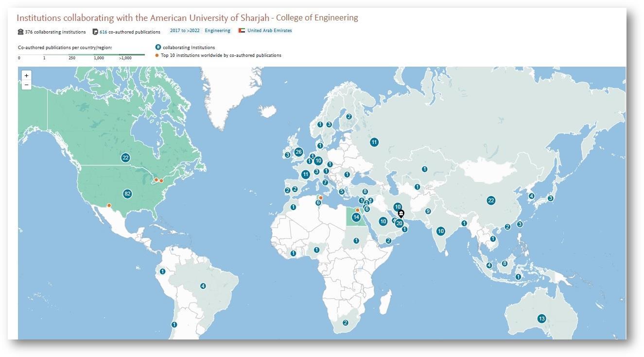Viewport: 644px width, 357px height.
Task: Open the United Arab Emirates filter link
Action: (269, 31)
